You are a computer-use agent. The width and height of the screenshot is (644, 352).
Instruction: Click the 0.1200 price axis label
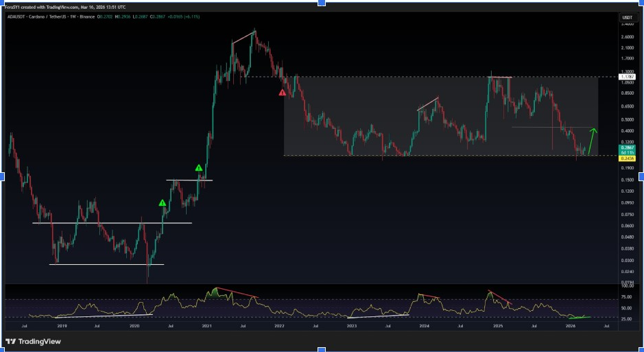(628, 191)
